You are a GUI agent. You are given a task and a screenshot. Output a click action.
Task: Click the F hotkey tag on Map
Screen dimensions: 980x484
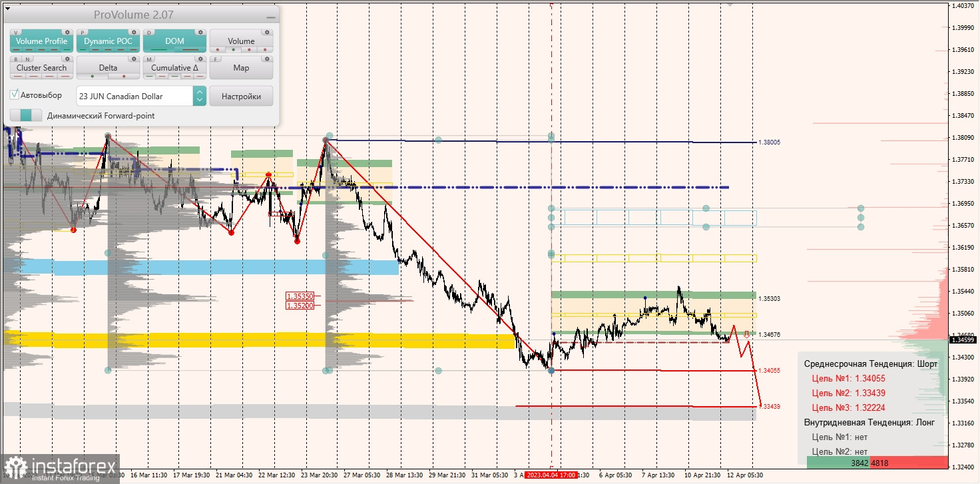tap(216, 59)
